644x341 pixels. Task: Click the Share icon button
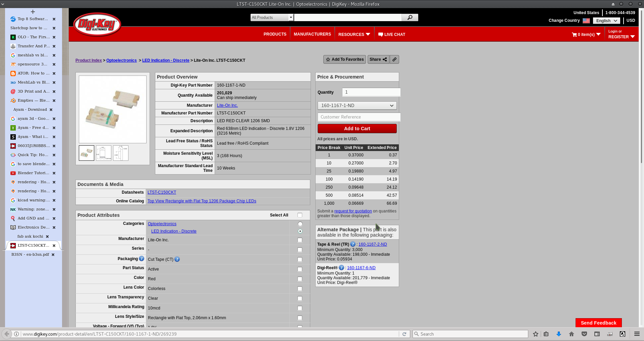tap(378, 59)
